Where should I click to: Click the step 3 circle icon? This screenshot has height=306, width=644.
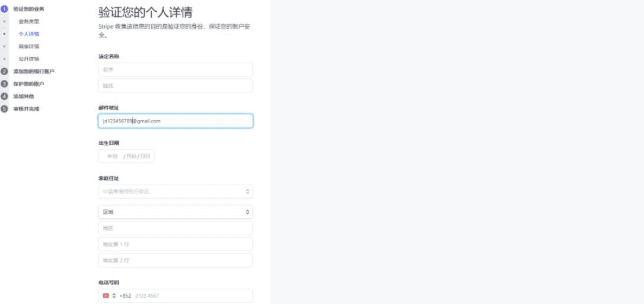(5, 84)
